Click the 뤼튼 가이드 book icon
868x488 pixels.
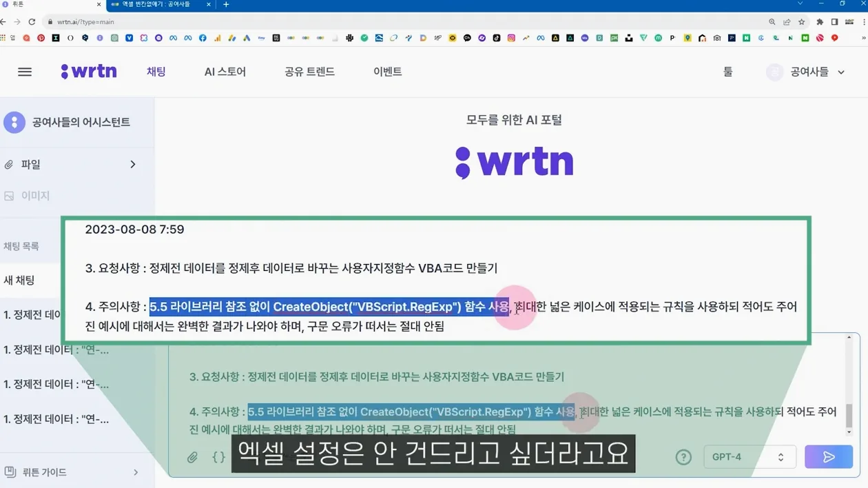point(10,472)
